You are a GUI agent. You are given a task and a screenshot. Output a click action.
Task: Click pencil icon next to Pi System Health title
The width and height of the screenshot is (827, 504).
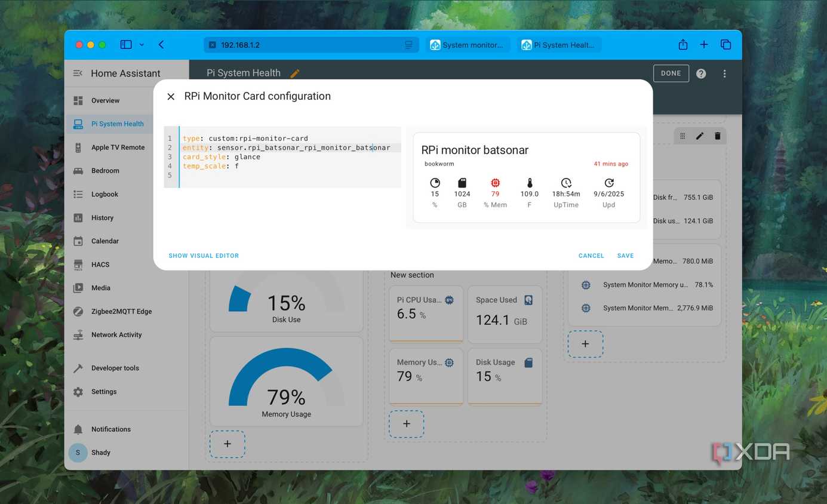click(294, 73)
